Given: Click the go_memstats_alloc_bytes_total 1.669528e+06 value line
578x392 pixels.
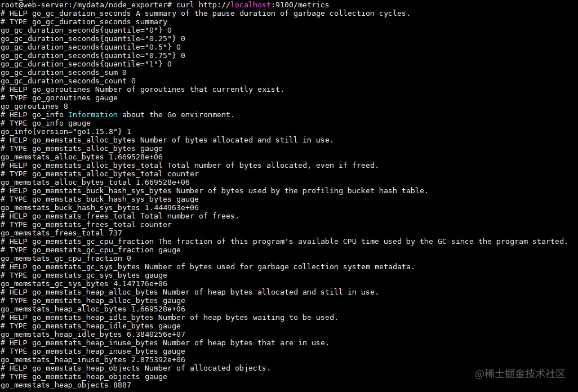Looking at the screenshot, I should click(x=95, y=182).
